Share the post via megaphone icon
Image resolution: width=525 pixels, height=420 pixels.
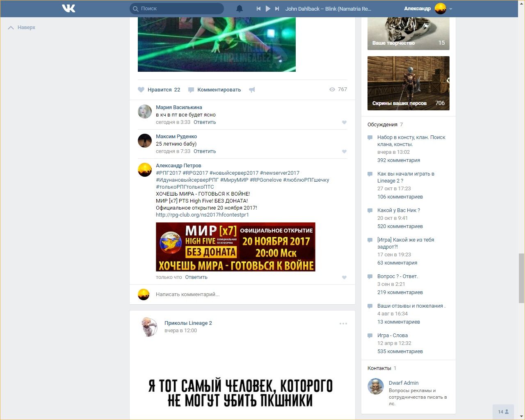tap(252, 90)
